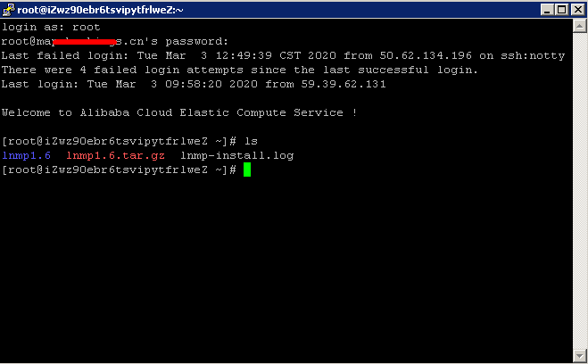Open the PuTTY system menu icon
This screenshot has height=364, width=588.
(8, 10)
